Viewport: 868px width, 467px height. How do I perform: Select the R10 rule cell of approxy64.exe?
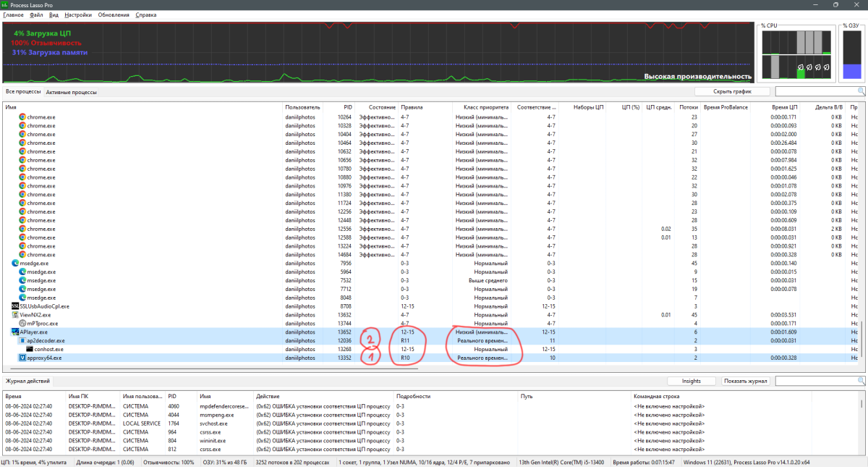tap(424, 358)
